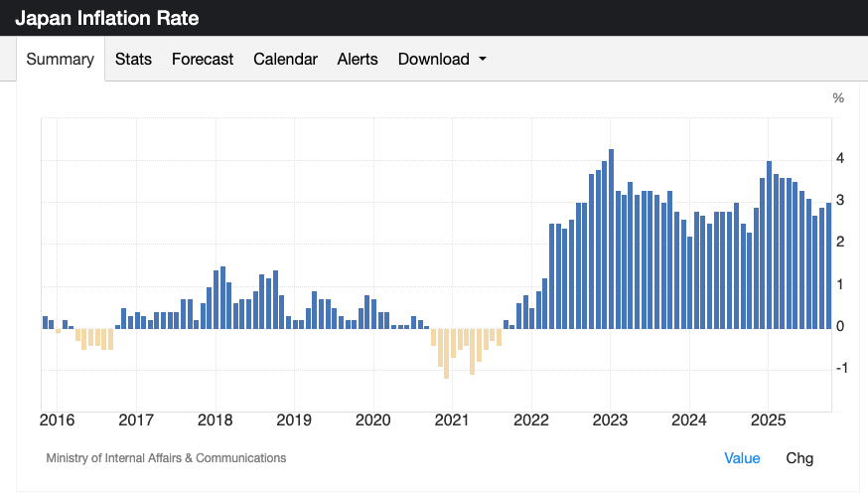Click the 2025 label on the x-axis
This screenshot has height=503, width=868.
pyautogui.click(x=768, y=419)
